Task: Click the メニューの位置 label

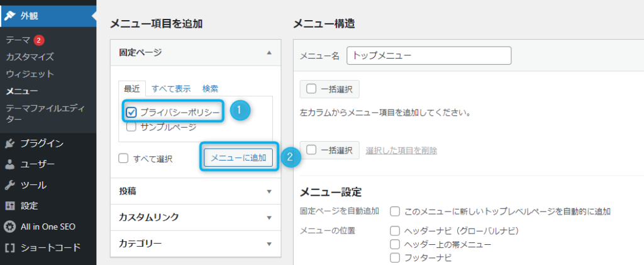Action: [x=327, y=230]
